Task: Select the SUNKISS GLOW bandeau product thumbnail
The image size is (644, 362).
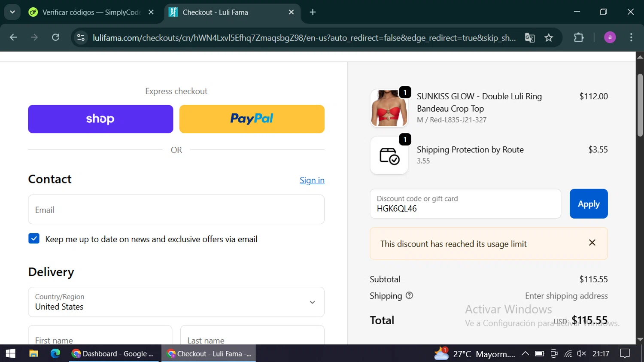Action: tap(389, 108)
